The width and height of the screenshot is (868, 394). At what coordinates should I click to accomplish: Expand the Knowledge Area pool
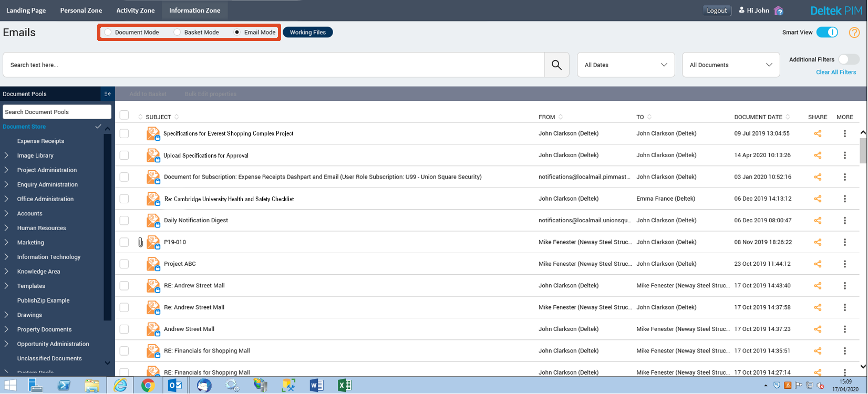[x=6, y=272]
